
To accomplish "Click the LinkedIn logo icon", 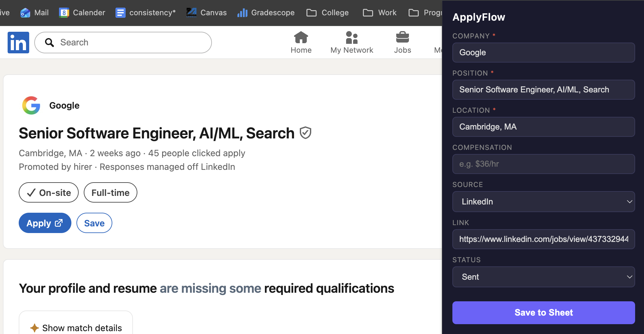I will [18, 43].
